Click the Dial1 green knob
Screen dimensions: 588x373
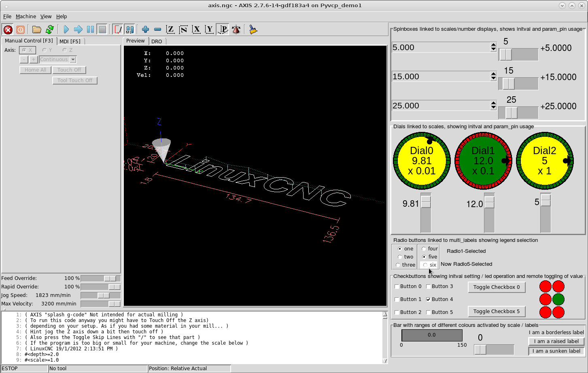484,161
